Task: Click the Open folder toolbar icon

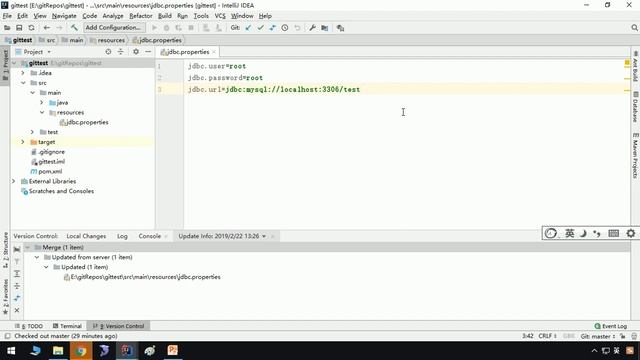Action: [x=7, y=28]
